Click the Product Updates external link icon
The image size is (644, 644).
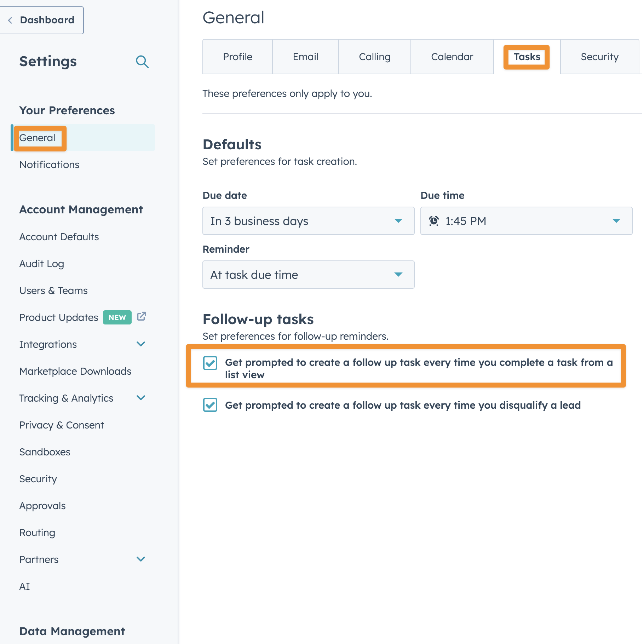142,316
